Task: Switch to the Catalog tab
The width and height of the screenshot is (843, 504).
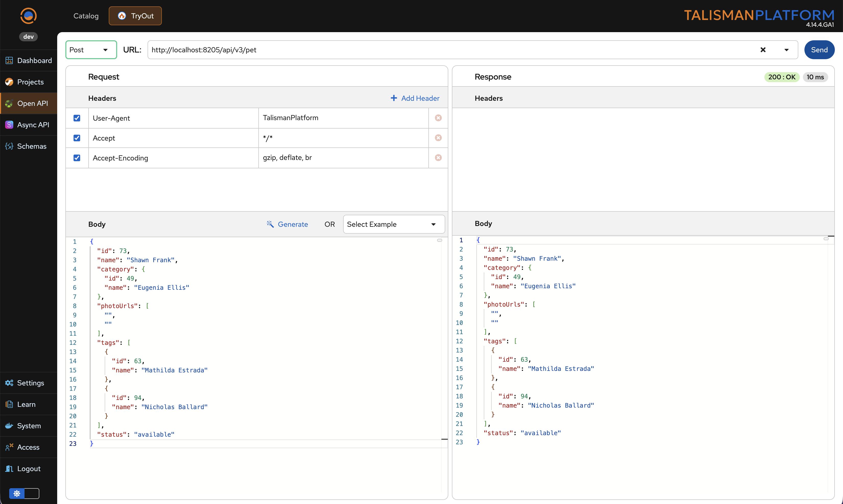Action: 86,16
